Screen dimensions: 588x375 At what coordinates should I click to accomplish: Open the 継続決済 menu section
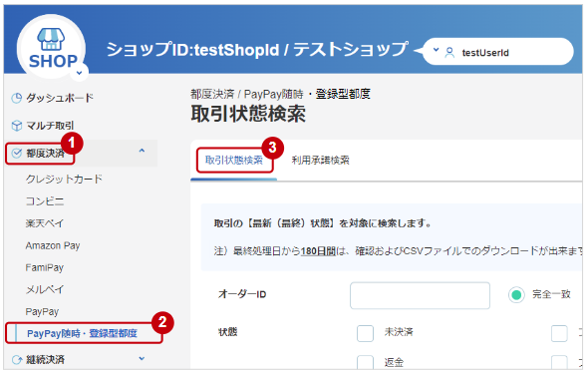point(45,360)
